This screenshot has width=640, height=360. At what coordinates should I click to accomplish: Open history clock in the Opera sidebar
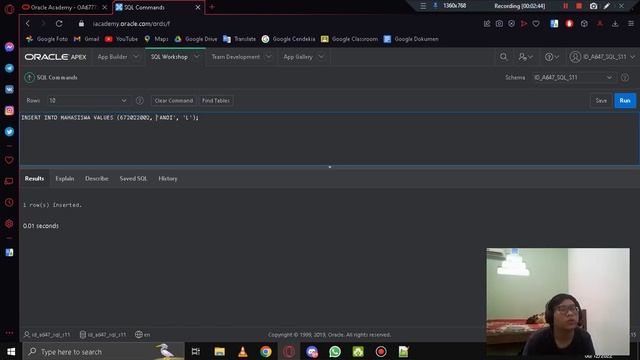pos(9,202)
